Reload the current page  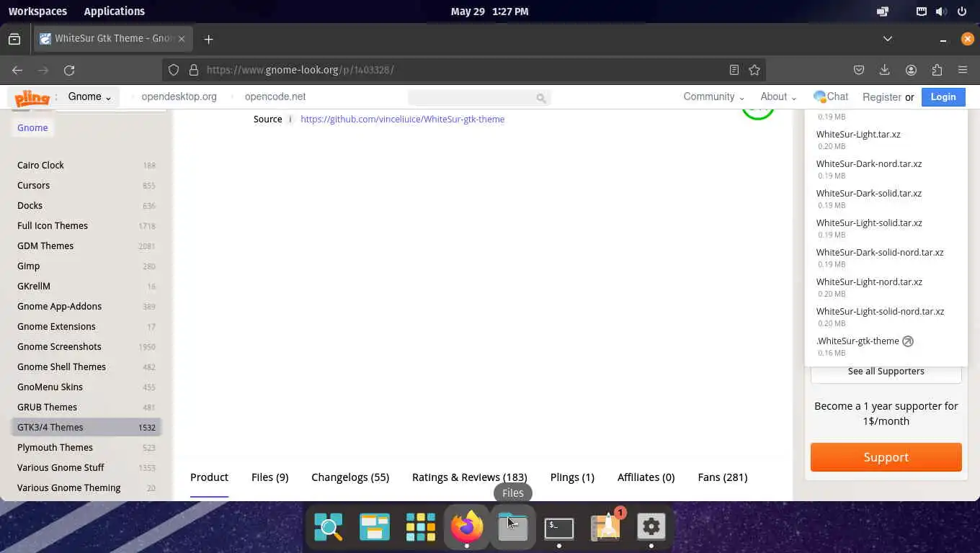tap(69, 70)
